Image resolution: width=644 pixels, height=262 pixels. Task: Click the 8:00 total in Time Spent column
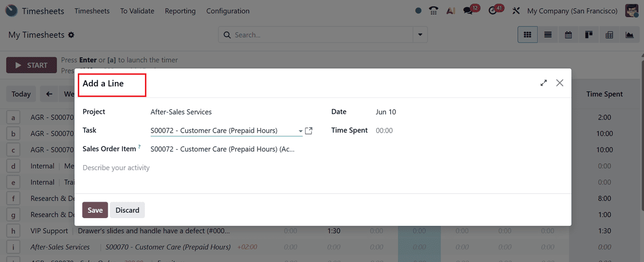[x=604, y=198]
